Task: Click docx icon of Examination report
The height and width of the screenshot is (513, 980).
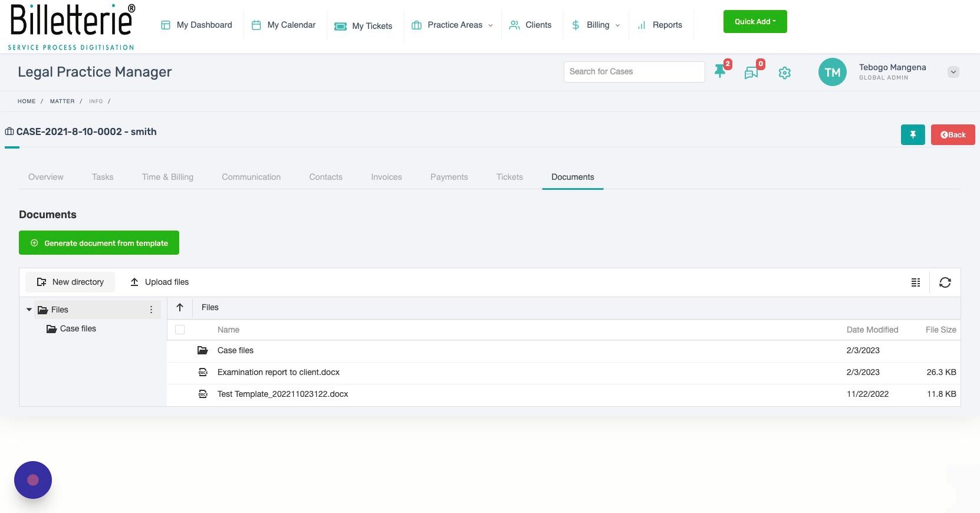Action: pos(203,372)
